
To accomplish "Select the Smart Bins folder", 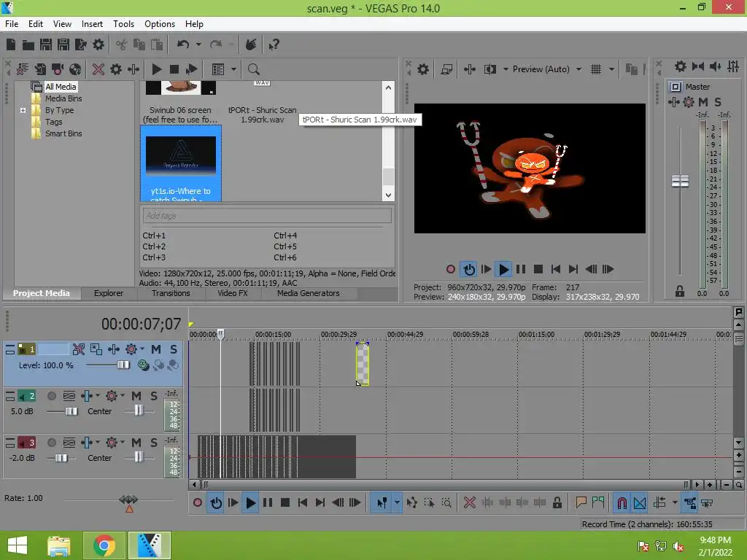I will 63,134.
